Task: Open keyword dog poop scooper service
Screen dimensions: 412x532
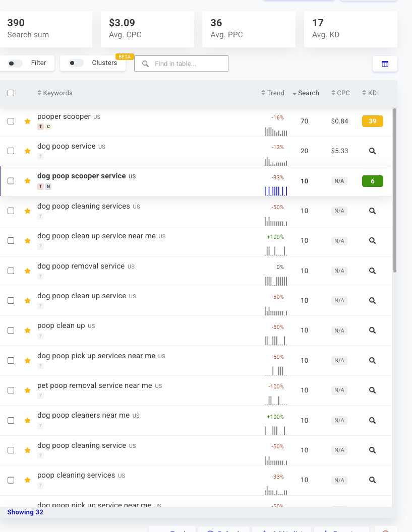Action: tap(82, 176)
